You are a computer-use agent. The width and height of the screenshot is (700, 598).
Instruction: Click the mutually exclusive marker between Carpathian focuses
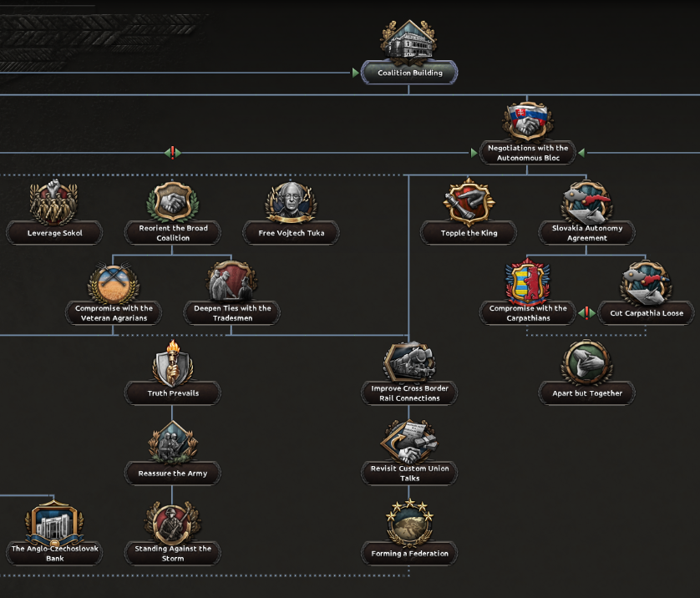click(587, 313)
